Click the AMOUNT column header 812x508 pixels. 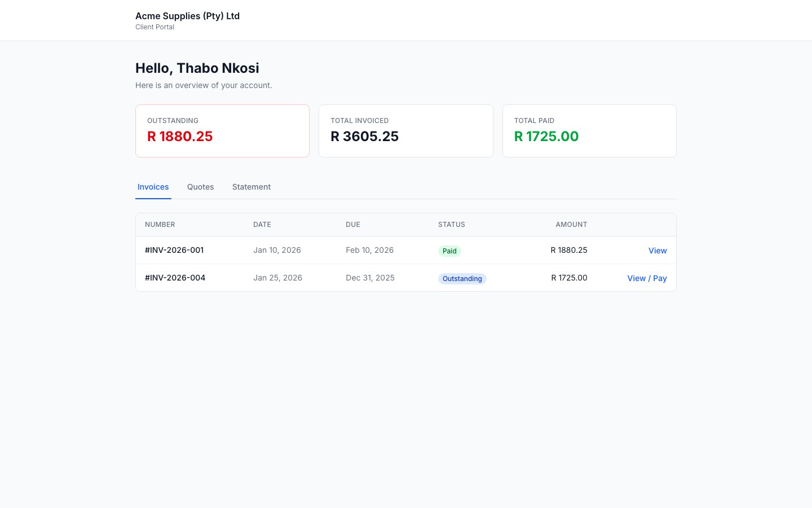pyautogui.click(x=571, y=224)
